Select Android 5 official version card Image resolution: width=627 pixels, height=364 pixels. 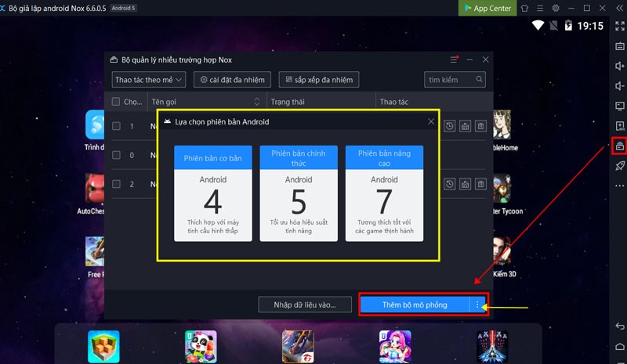[x=299, y=193]
